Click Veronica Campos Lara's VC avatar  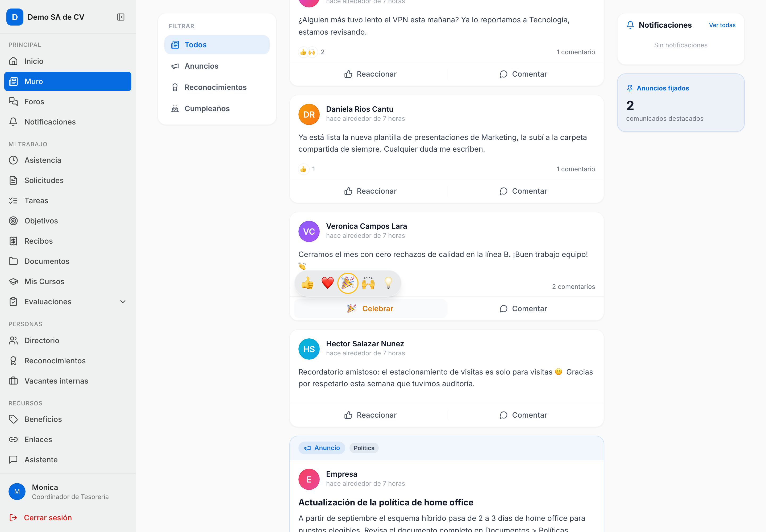coord(309,231)
